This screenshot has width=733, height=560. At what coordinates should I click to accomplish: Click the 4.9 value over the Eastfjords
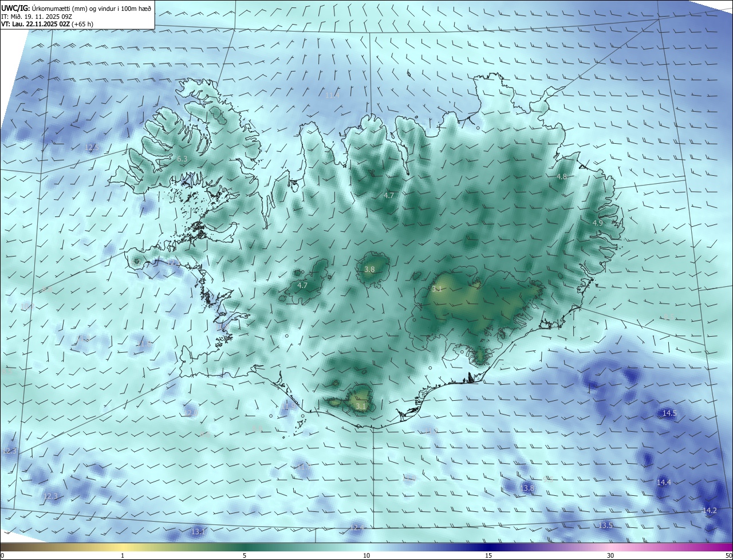pyautogui.click(x=597, y=222)
